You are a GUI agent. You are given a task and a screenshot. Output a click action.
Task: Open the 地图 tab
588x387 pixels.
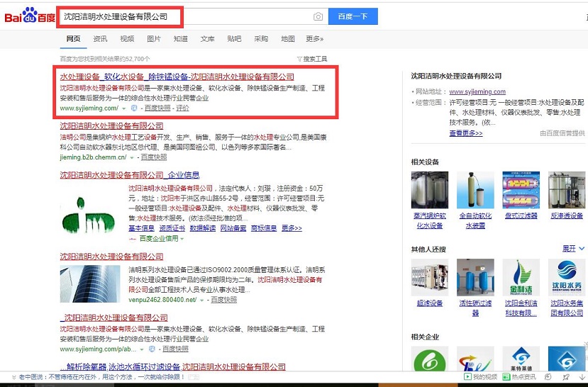[x=288, y=38]
